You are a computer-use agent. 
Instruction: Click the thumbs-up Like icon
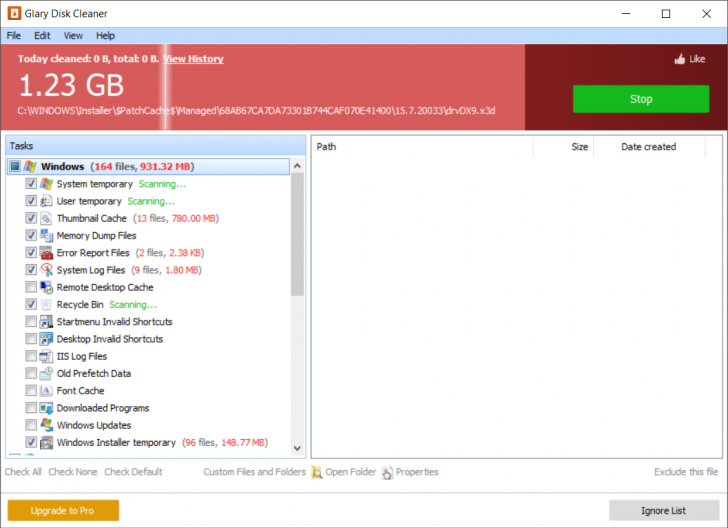[680, 59]
